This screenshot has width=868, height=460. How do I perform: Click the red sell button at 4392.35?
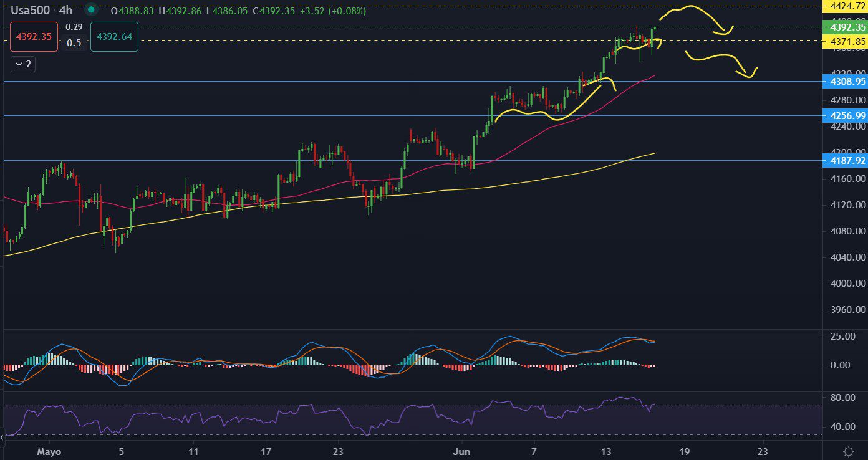click(x=34, y=37)
